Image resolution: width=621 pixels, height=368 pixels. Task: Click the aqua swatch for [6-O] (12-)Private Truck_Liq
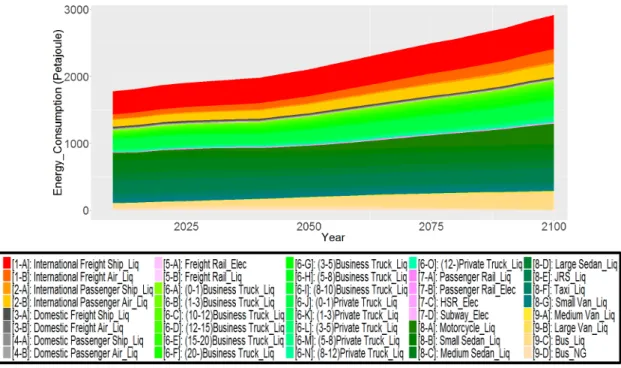413,263
